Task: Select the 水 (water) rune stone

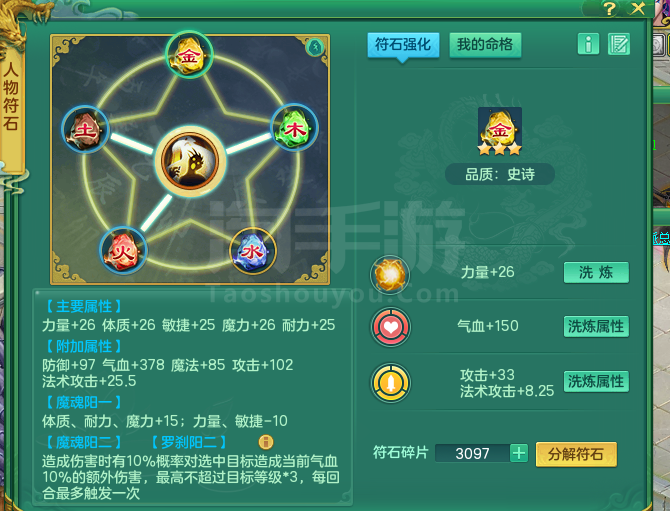Action: point(253,251)
